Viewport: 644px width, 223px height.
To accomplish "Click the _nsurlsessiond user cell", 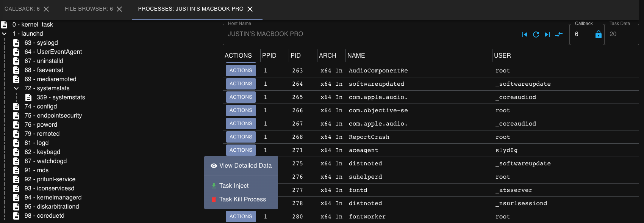I will point(521,203).
